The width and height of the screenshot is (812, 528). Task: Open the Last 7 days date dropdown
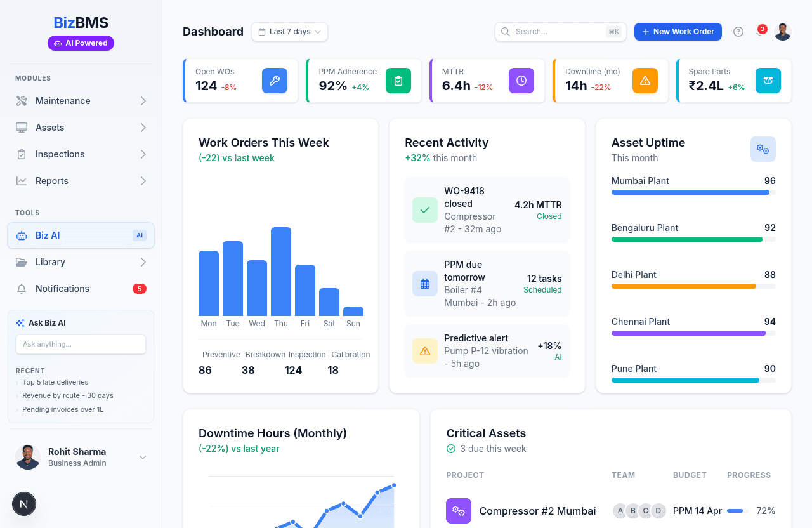[x=289, y=32]
